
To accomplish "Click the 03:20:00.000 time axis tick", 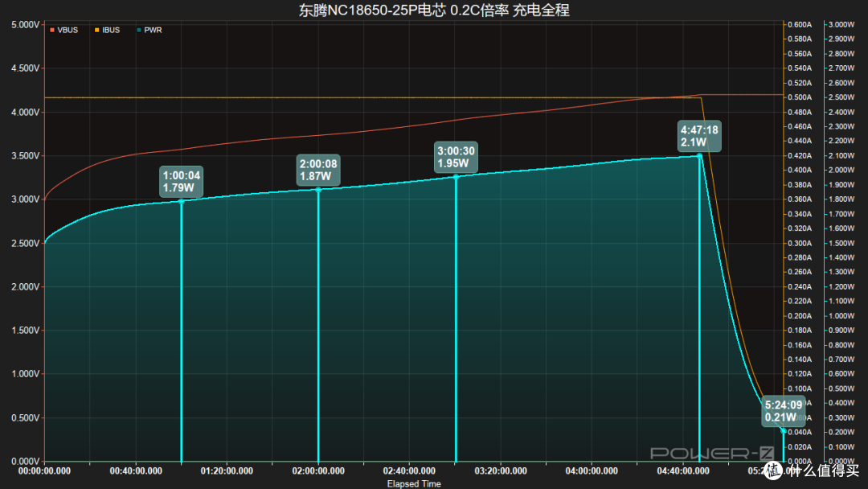I will [x=501, y=471].
